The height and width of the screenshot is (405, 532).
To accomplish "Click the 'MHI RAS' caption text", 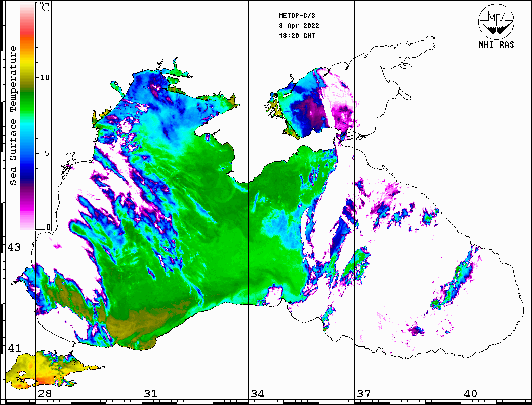I will pos(496,44).
